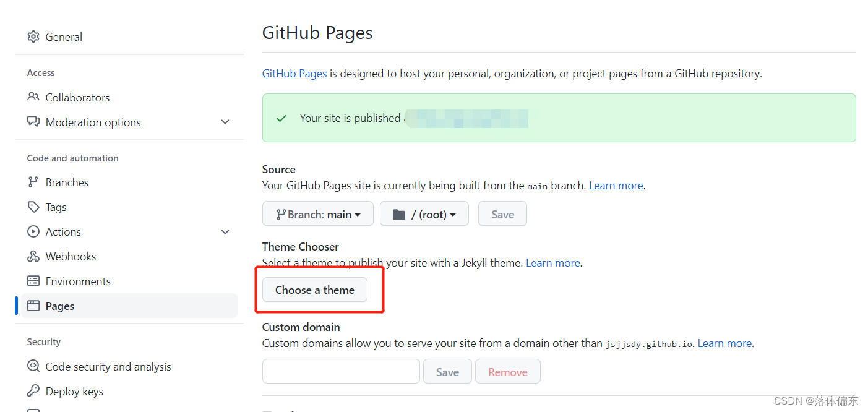Click Choose a theme button

[x=315, y=290]
